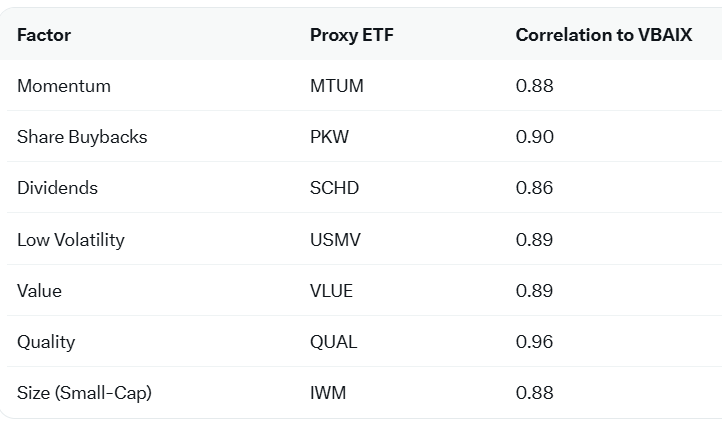Select the Value factor cell
This screenshot has width=722, height=427.
pos(39,291)
